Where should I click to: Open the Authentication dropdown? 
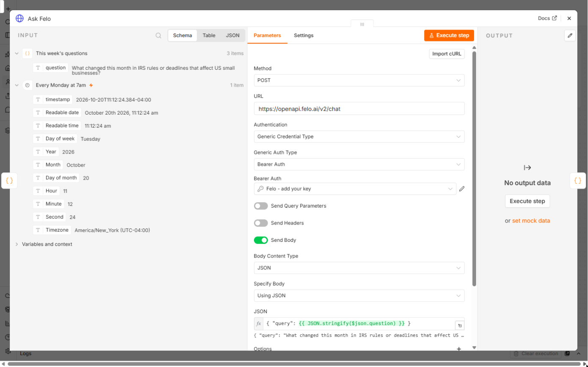pos(359,137)
